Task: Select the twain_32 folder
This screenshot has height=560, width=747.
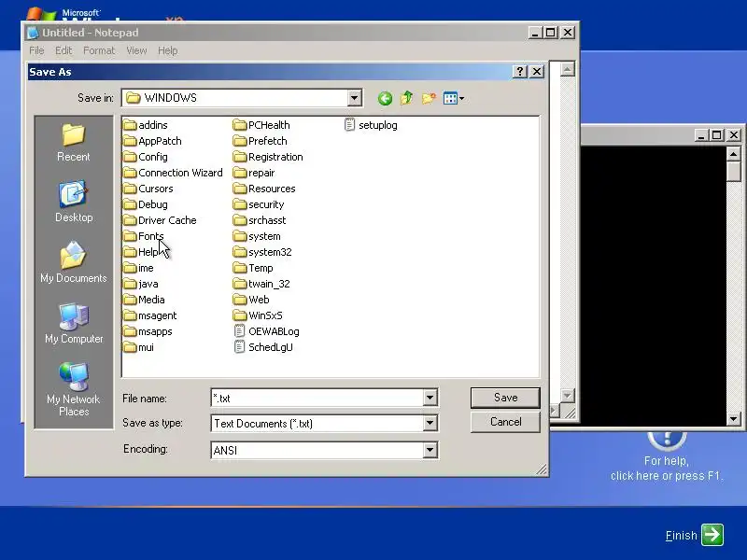Action: [x=261, y=284]
